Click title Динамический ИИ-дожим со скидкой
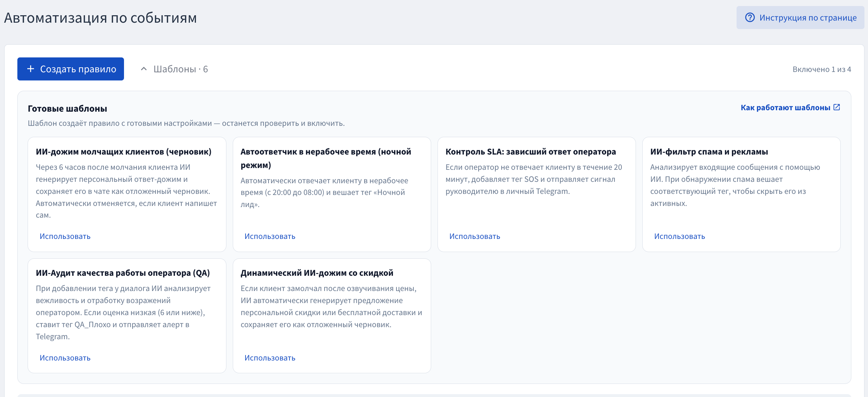Viewport: 868px width, 397px height. [x=317, y=273]
